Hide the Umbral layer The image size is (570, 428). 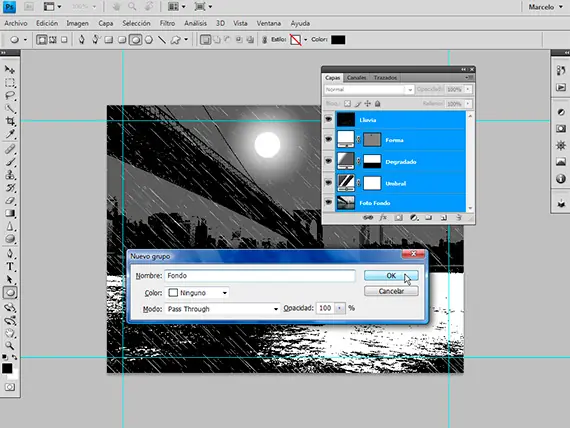[x=329, y=183]
